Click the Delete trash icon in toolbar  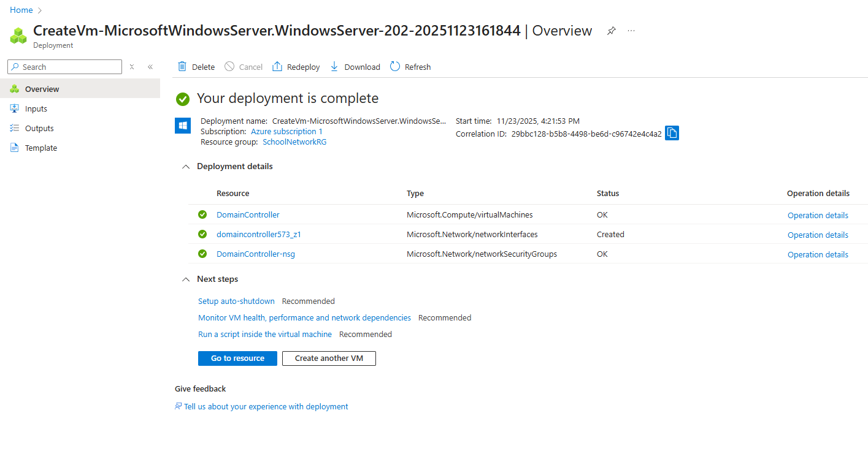[182, 67]
